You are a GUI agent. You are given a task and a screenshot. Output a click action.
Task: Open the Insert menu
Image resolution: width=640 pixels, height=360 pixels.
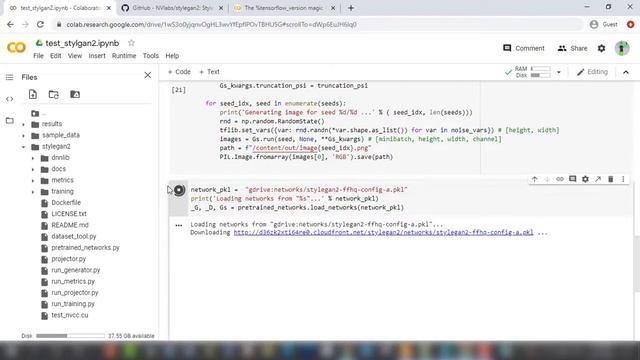[x=97, y=56]
